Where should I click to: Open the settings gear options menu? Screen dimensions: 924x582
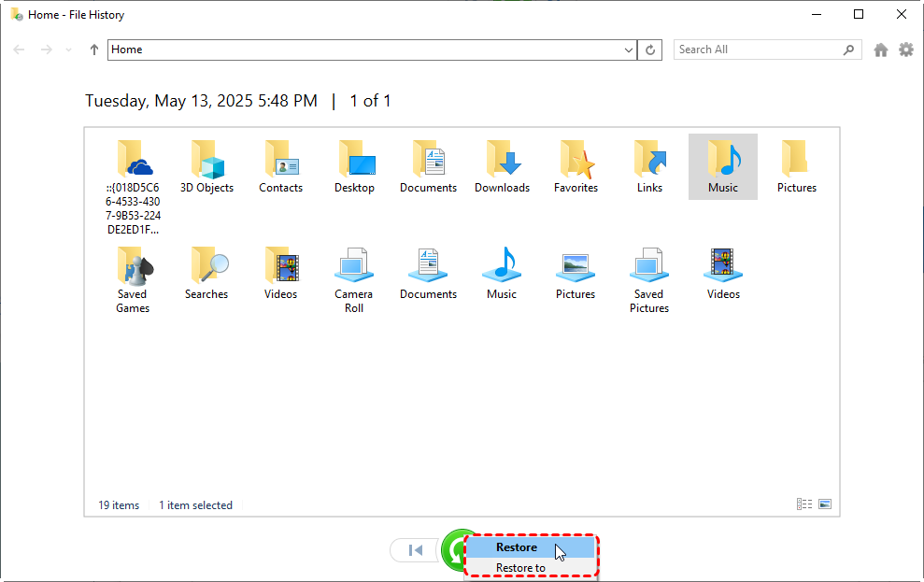[906, 50]
